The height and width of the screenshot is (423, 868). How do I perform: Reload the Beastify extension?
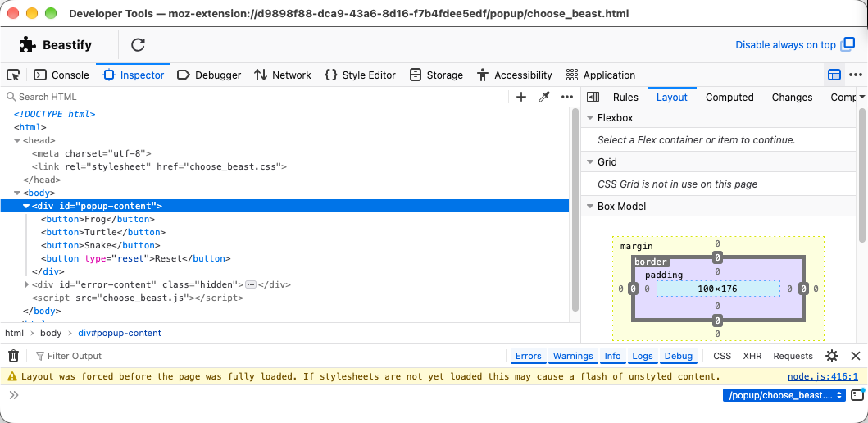pyautogui.click(x=138, y=45)
